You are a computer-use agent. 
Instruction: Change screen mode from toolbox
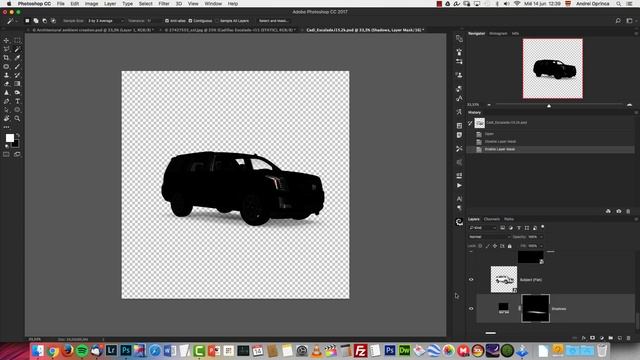click(x=17, y=154)
